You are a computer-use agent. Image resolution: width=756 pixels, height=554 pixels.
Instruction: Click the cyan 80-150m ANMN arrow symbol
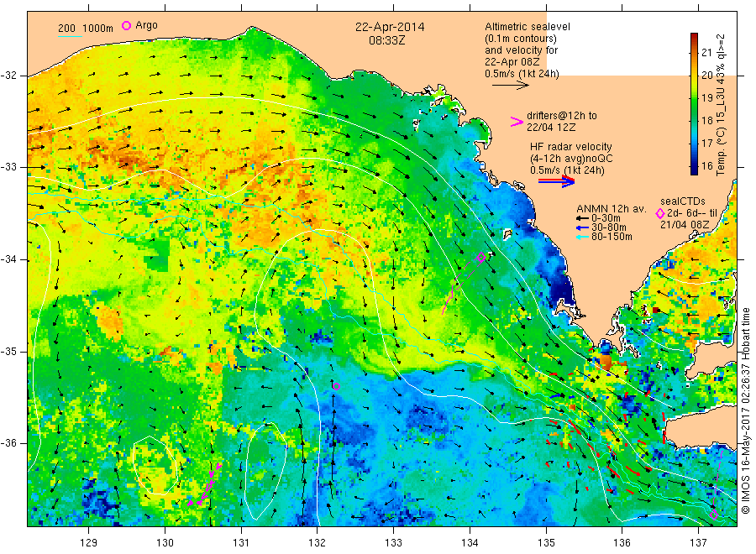pos(583,237)
